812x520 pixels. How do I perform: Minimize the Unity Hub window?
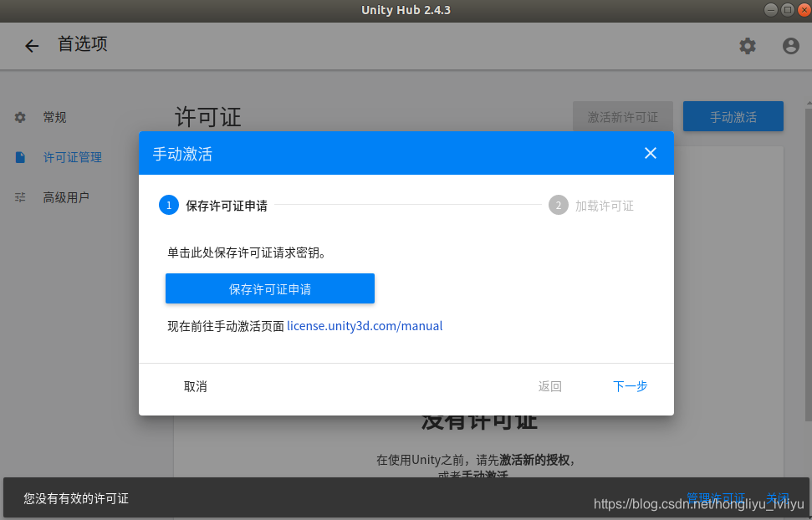click(x=770, y=10)
